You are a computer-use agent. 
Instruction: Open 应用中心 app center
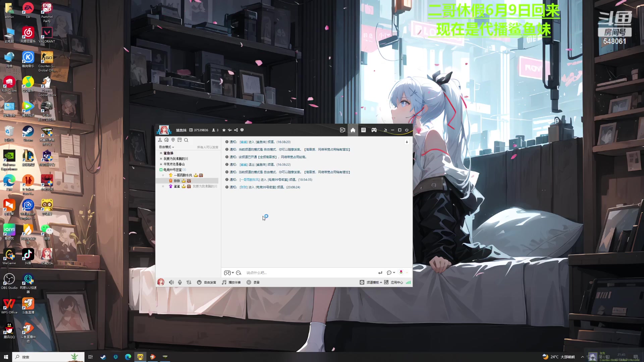[x=393, y=283]
